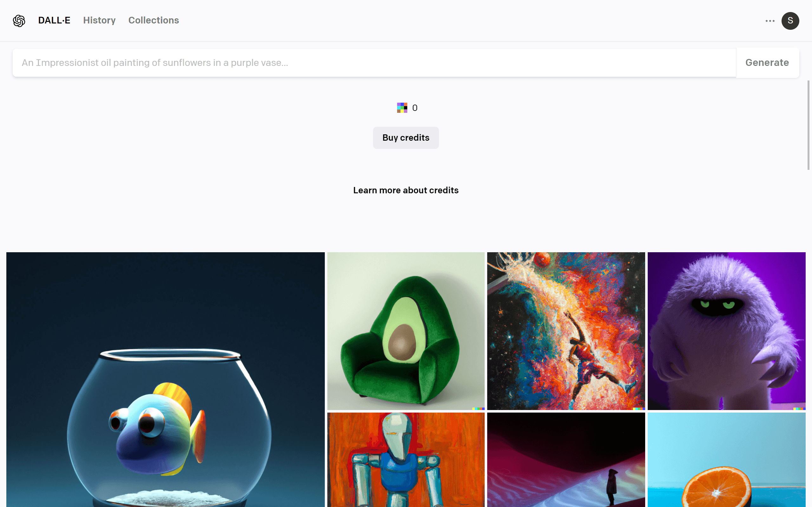
Task: Click the colorful credits pixel icon
Action: [402, 108]
